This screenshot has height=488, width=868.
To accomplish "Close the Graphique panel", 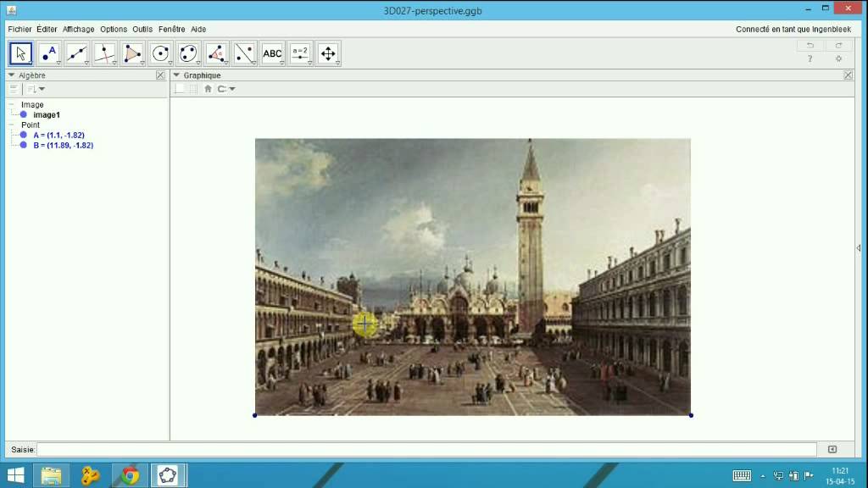I will 848,75.
